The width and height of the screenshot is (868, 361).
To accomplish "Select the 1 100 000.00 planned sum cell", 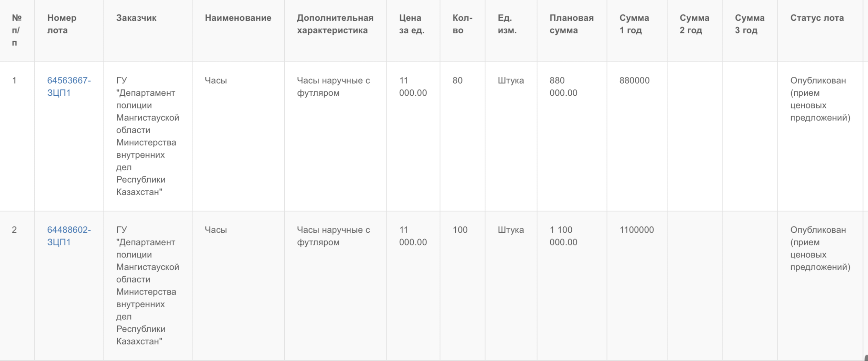I will pyautogui.click(x=563, y=236).
